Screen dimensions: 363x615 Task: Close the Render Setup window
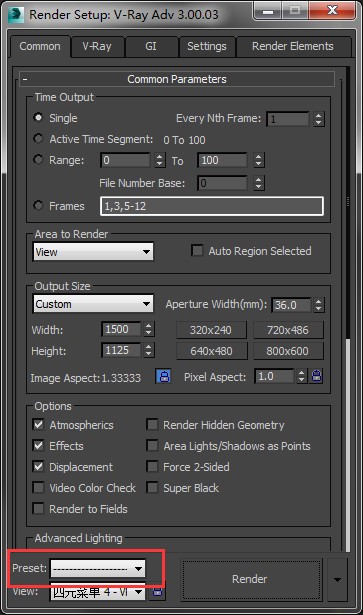(x=332, y=11)
